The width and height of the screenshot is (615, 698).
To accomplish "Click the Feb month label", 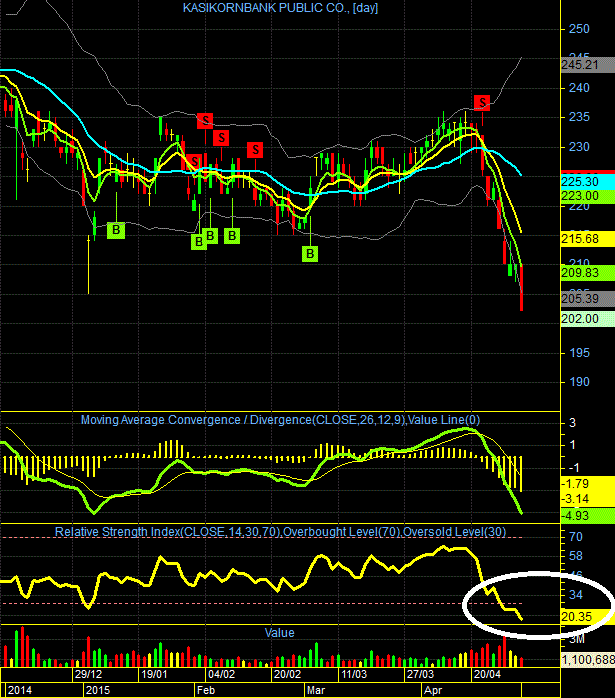I will (x=206, y=690).
